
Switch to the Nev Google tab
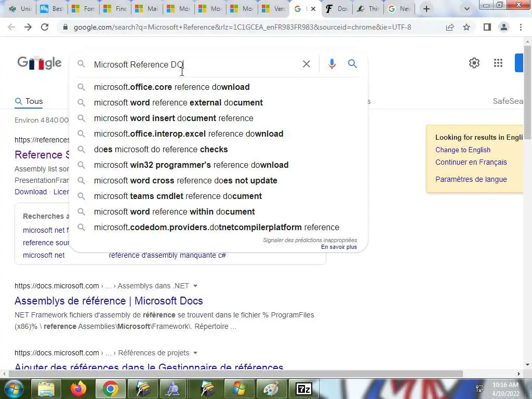400,9
